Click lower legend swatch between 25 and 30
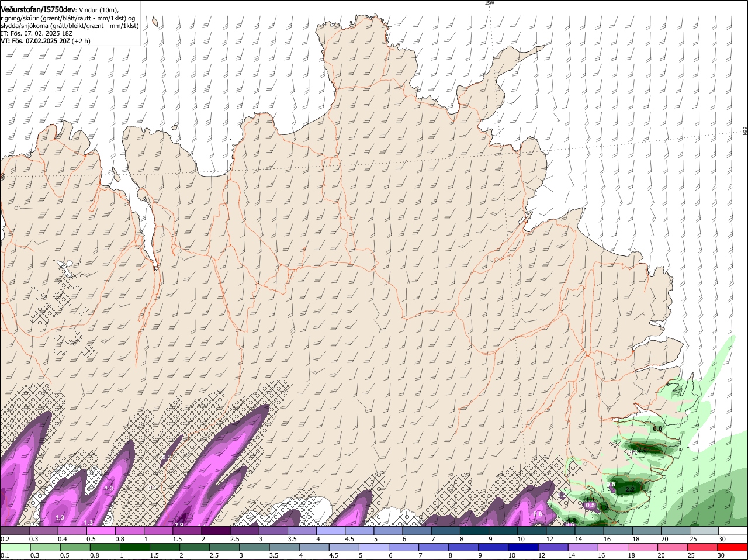748x560 pixels. pyautogui.click(x=703, y=547)
